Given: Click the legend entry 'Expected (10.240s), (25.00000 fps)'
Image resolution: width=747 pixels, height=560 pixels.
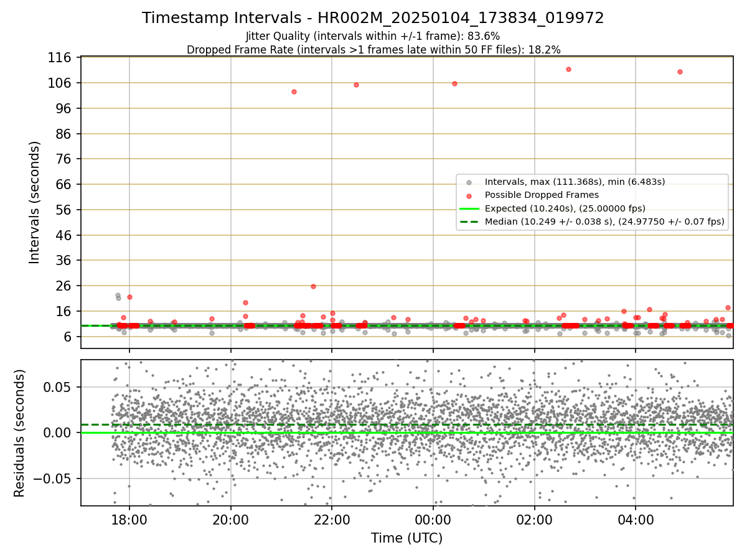Looking at the screenshot, I should point(565,208).
